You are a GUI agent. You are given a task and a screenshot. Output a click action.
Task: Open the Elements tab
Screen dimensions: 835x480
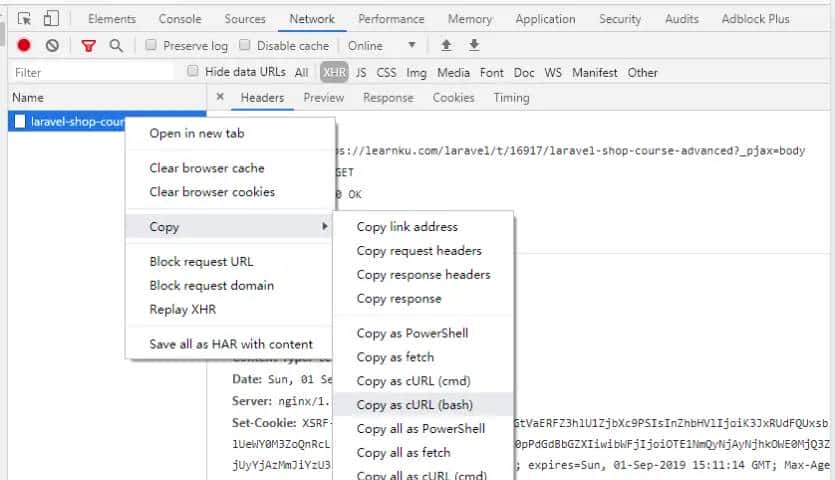click(112, 19)
